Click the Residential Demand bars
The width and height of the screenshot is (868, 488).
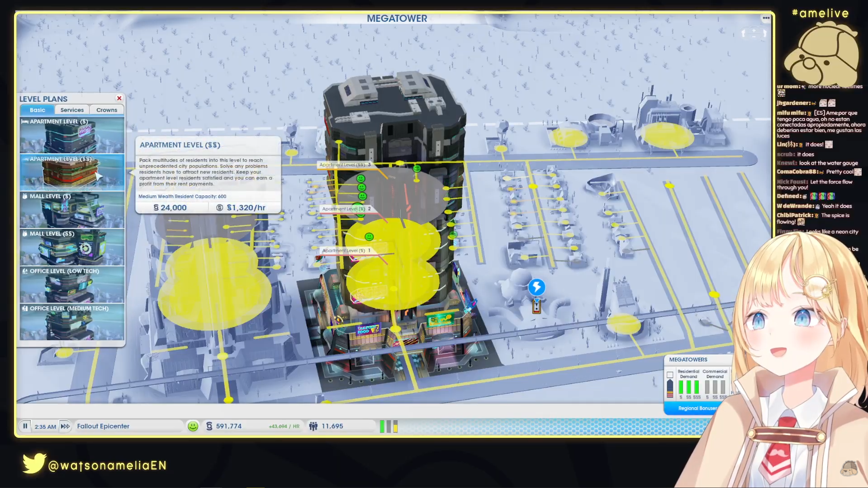click(689, 387)
